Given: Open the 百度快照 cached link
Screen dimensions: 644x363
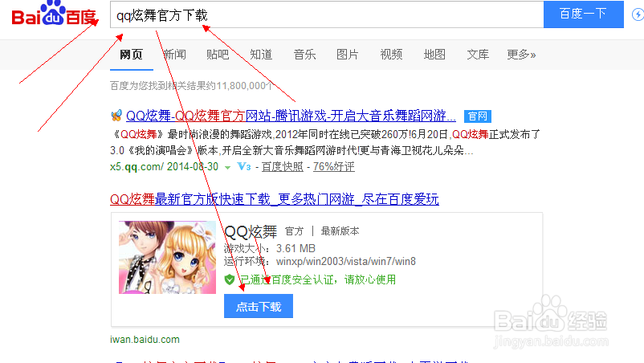Looking at the screenshot, I should coord(282,167).
